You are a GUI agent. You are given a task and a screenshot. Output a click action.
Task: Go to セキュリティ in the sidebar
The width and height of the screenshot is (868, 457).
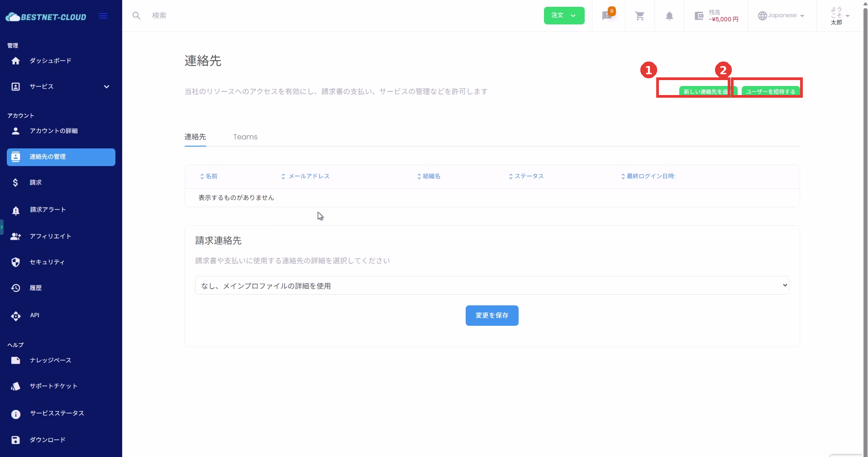47,262
